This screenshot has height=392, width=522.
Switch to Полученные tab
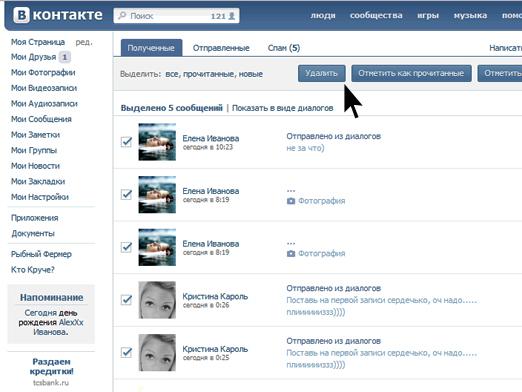pos(151,48)
